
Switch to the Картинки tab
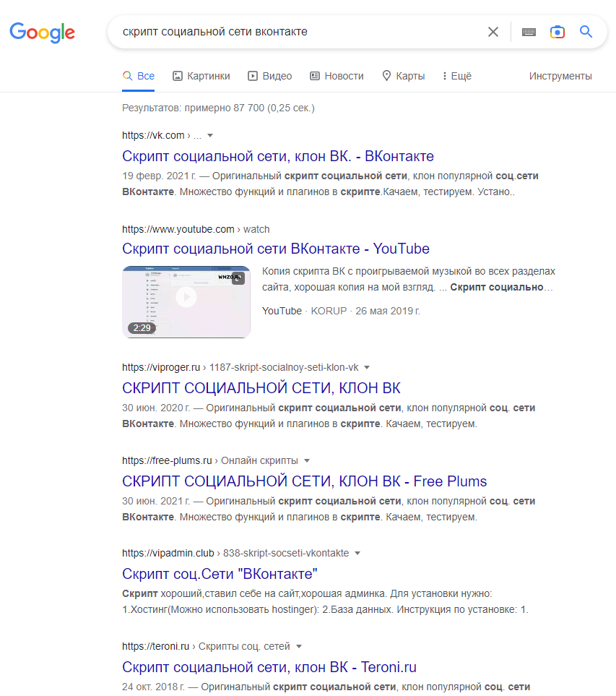point(201,76)
